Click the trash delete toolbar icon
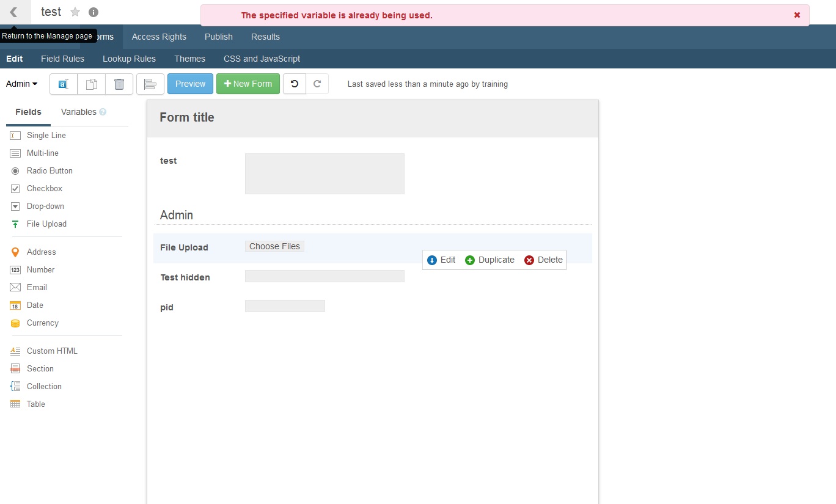This screenshot has width=836, height=504. pyautogui.click(x=119, y=84)
